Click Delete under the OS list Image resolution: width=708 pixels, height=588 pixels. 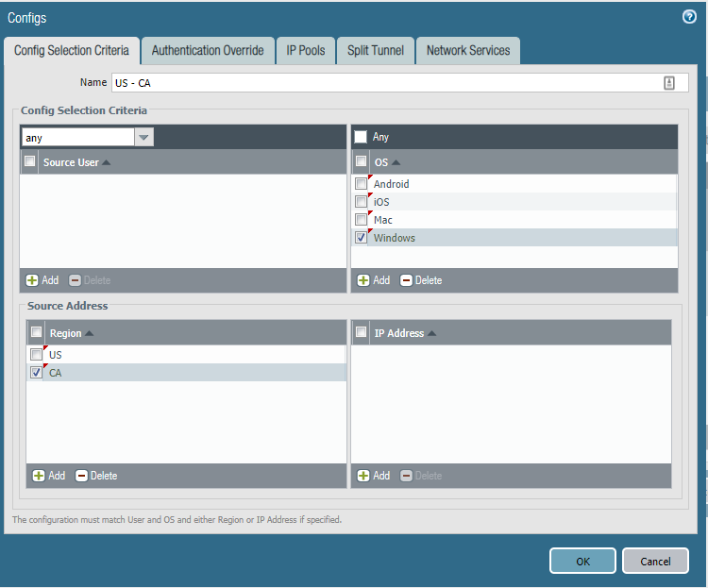(x=421, y=280)
